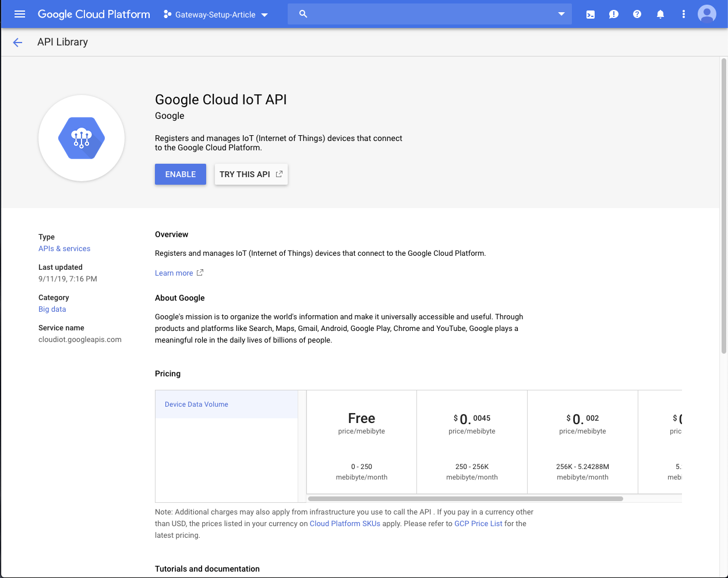View notifications via the bell icon
Viewport: 728px width, 578px height.
coord(660,14)
